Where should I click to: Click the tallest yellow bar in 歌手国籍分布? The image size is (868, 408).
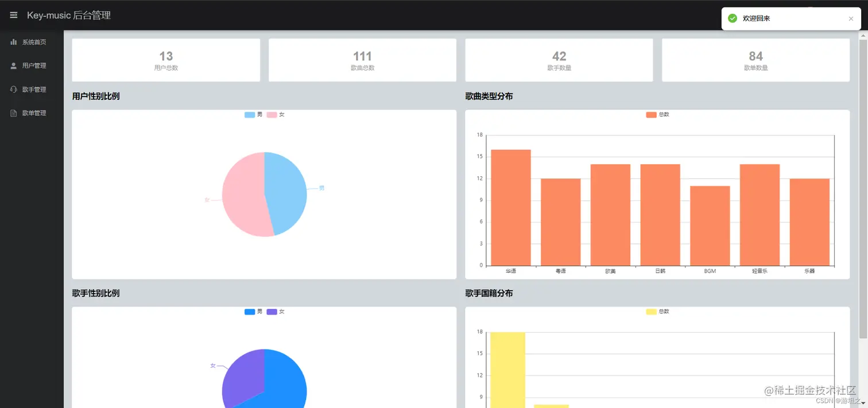[507, 370]
